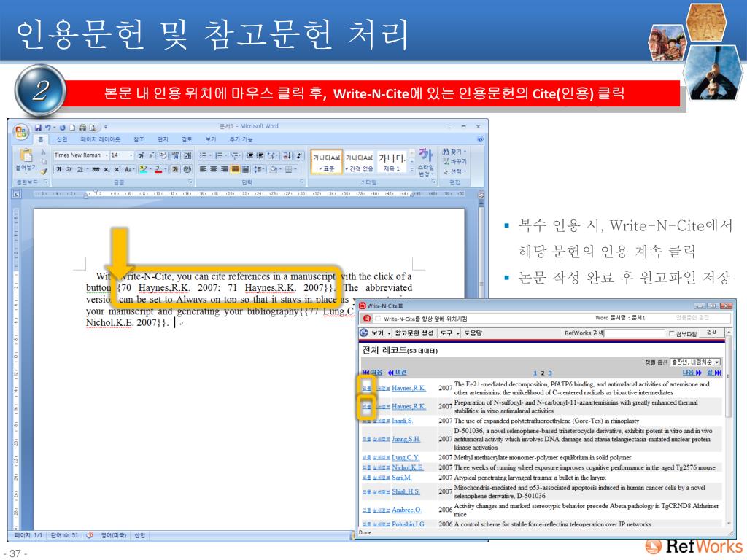Click author link Nichol,K.E.
Viewport: 747px width, 560px height.
pyautogui.click(x=407, y=467)
